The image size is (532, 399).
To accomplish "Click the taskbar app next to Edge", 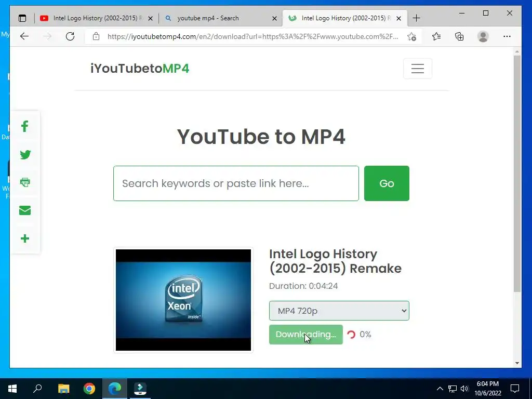I will coord(140,389).
